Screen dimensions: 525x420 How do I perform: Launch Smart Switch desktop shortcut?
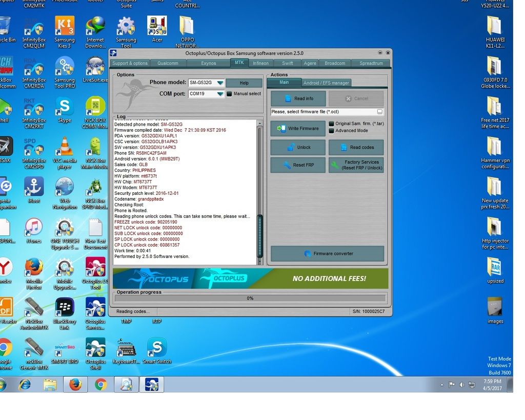pyautogui.click(x=157, y=348)
